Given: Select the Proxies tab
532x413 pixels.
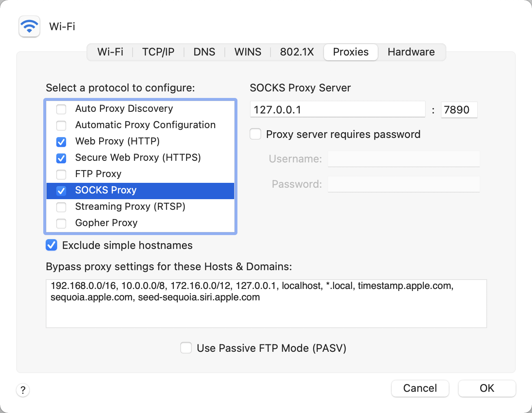Looking at the screenshot, I should coord(351,52).
